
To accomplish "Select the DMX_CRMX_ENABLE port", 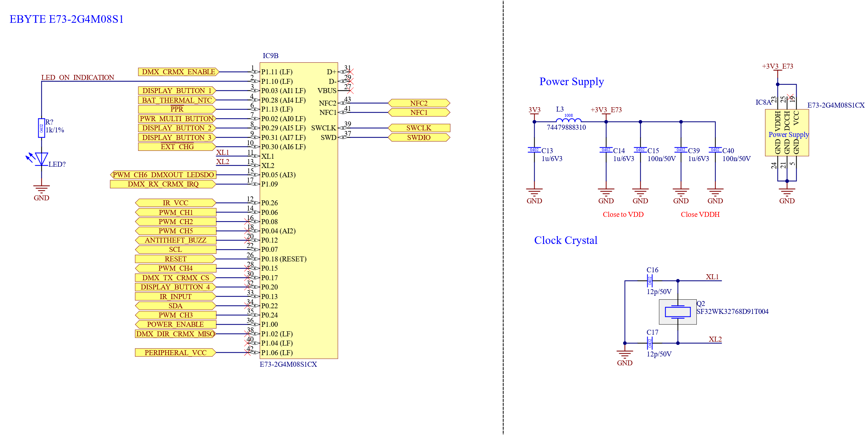I will 178,72.
